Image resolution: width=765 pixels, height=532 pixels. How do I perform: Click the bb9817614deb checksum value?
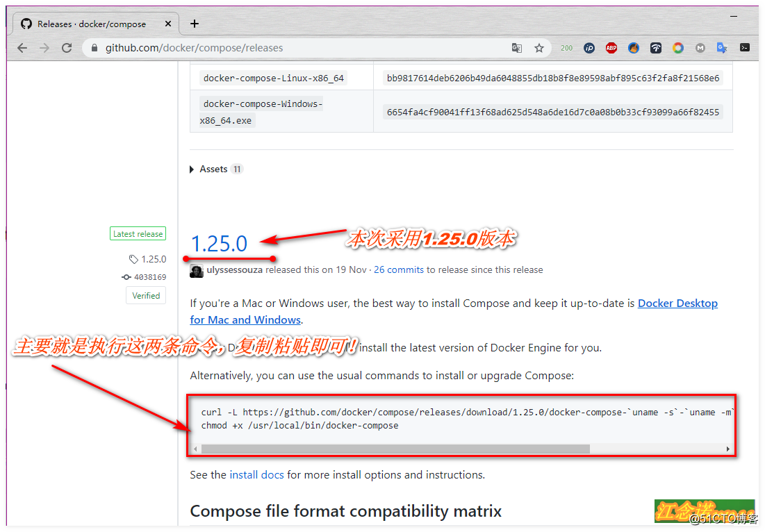pos(553,78)
